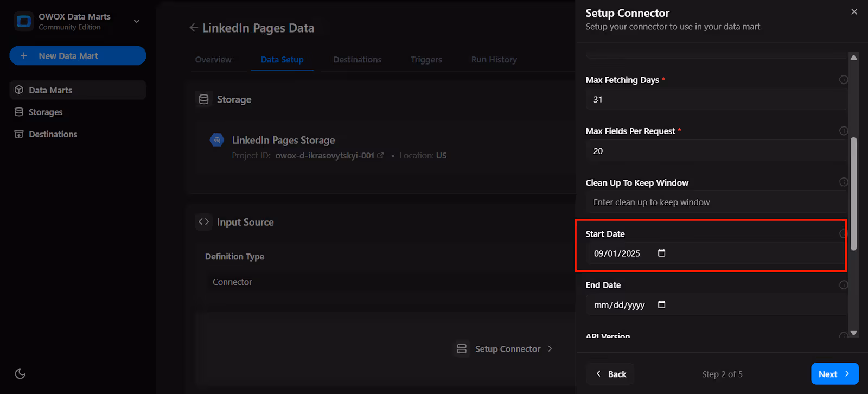Viewport: 868px width, 394px height.
Task: Click the Input Source code icon
Action: (x=204, y=222)
